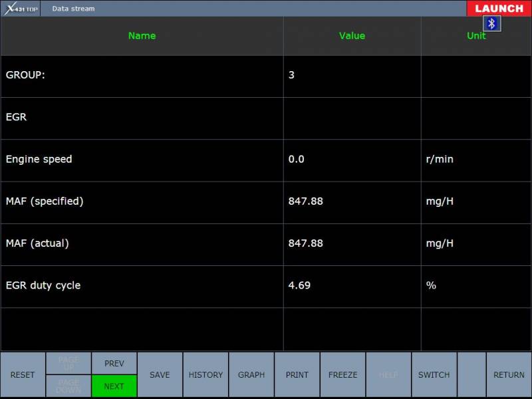Image resolution: width=532 pixels, height=399 pixels.
Task: Open the HISTORY records
Action: 205,375
